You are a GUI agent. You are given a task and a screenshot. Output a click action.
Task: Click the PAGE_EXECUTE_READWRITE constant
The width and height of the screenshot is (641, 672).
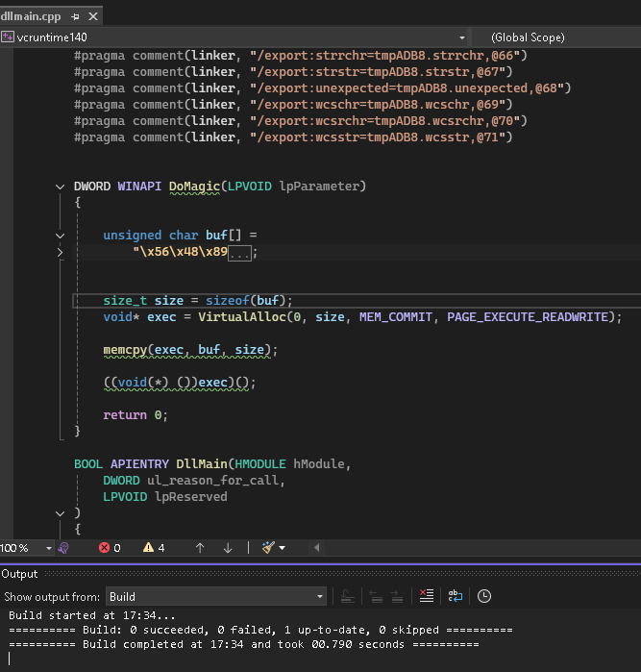pos(528,317)
